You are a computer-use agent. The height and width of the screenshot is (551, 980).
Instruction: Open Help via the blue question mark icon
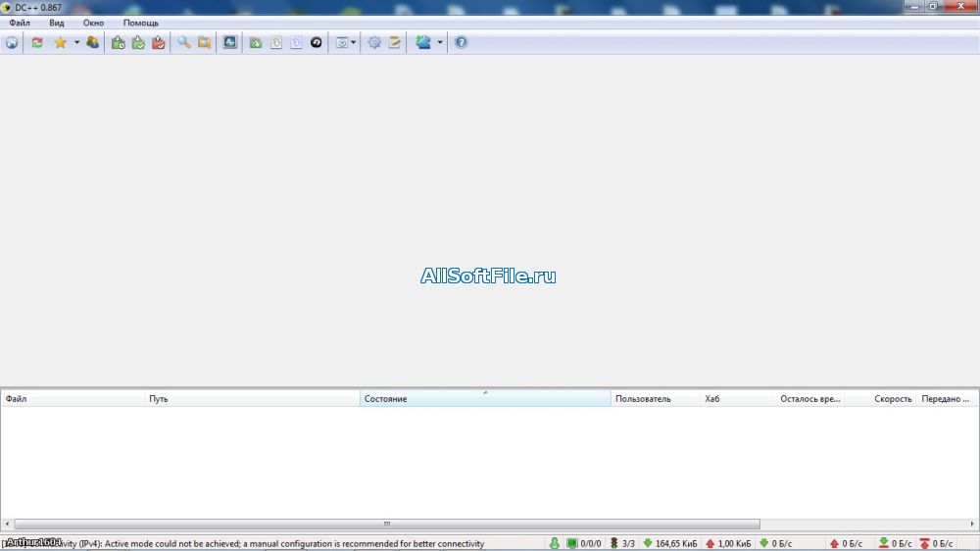tap(461, 42)
